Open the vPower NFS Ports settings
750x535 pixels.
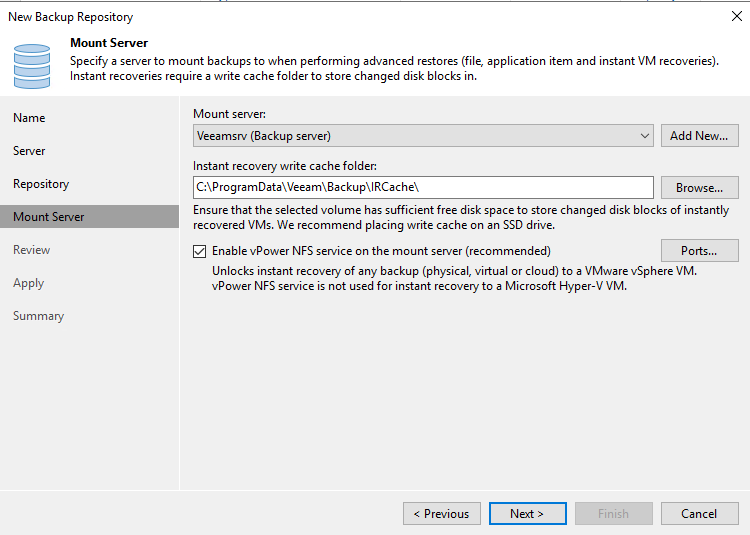point(699,251)
